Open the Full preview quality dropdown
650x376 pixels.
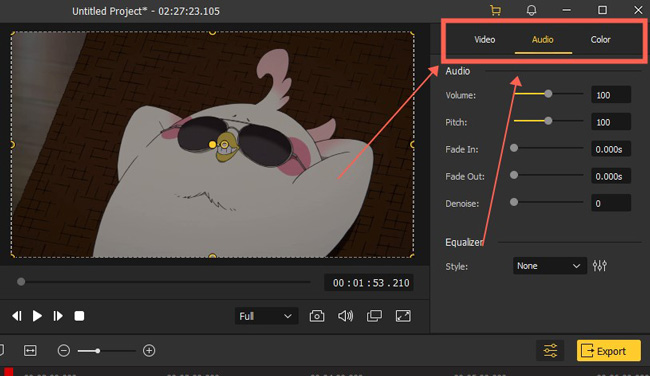(x=266, y=316)
